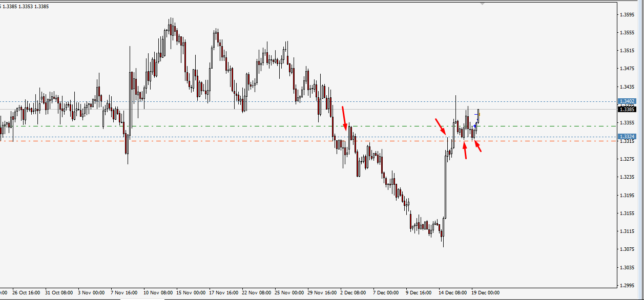Click the 1.3595 price scale label

[628, 14]
